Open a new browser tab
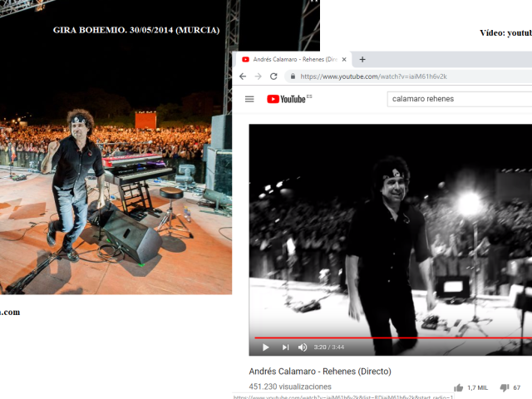The width and height of the screenshot is (532, 399). click(x=362, y=59)
